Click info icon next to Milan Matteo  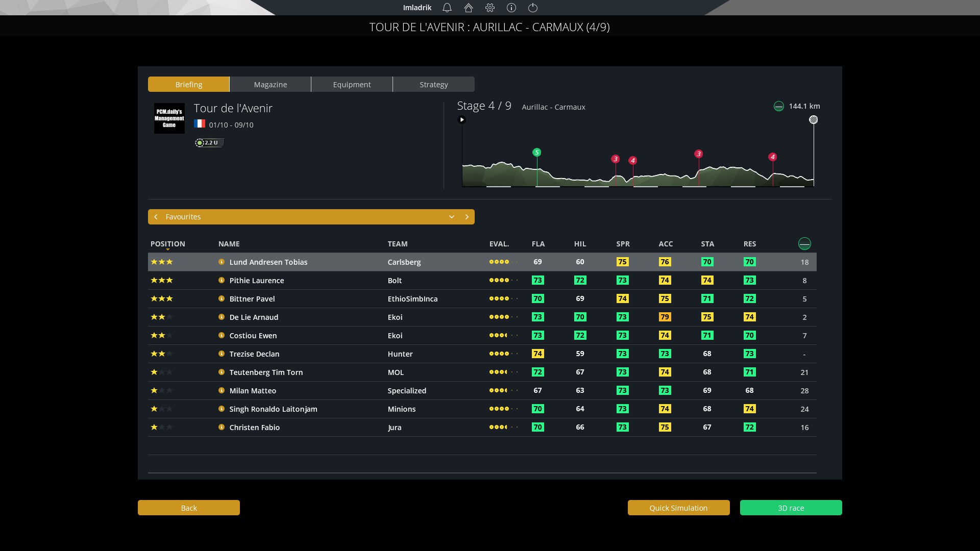(222, 390)
